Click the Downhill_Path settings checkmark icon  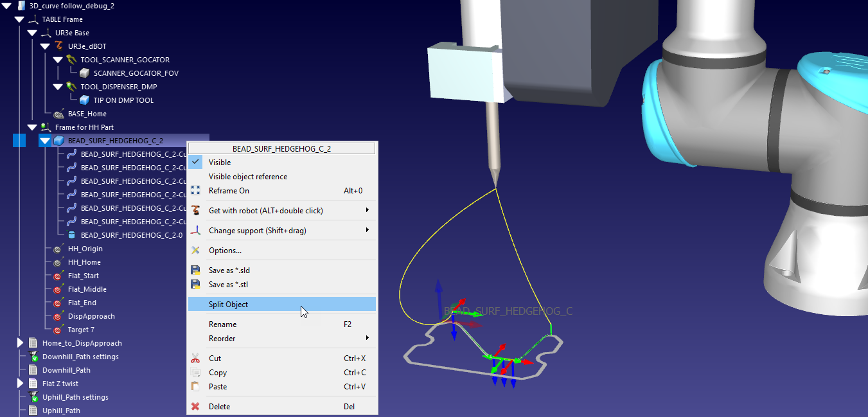pos(33,357)
